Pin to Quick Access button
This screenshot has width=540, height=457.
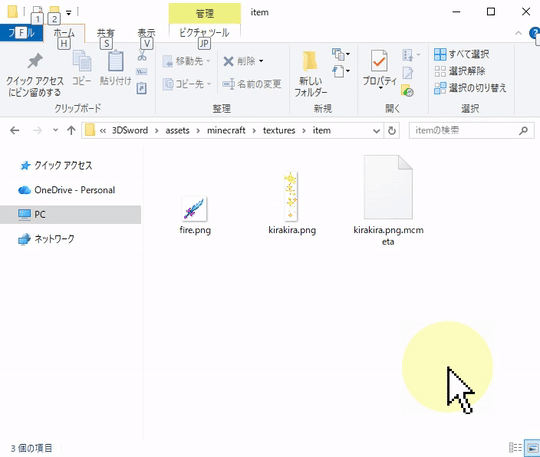point(35,74)
